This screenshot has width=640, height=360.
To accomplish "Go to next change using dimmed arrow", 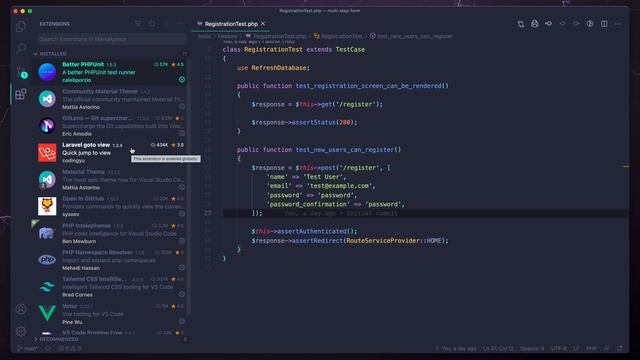I will click(x=576, y=24).
